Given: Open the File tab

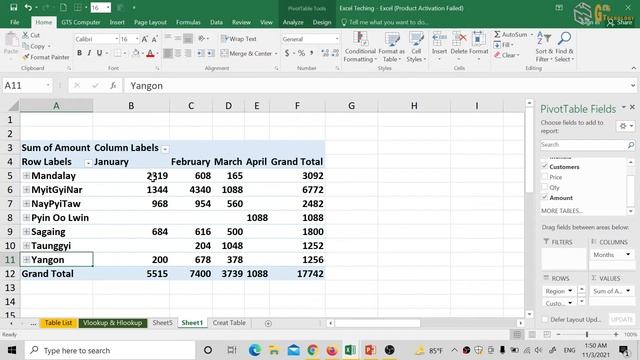Looking at the screenshot, I should click(15, 22).
